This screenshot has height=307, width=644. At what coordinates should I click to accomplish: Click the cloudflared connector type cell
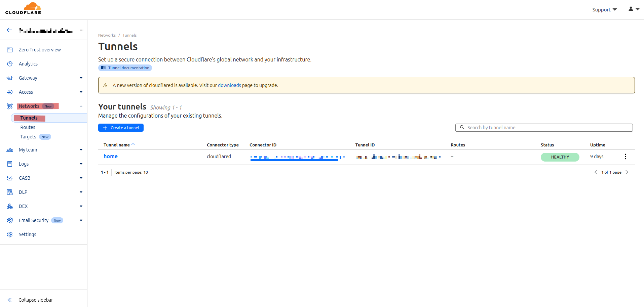219,157
